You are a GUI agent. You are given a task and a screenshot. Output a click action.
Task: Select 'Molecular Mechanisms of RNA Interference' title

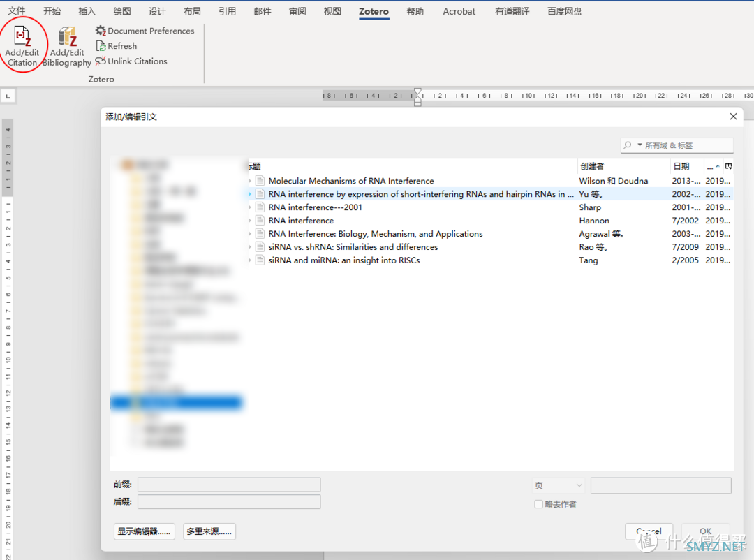coord(351,181)
